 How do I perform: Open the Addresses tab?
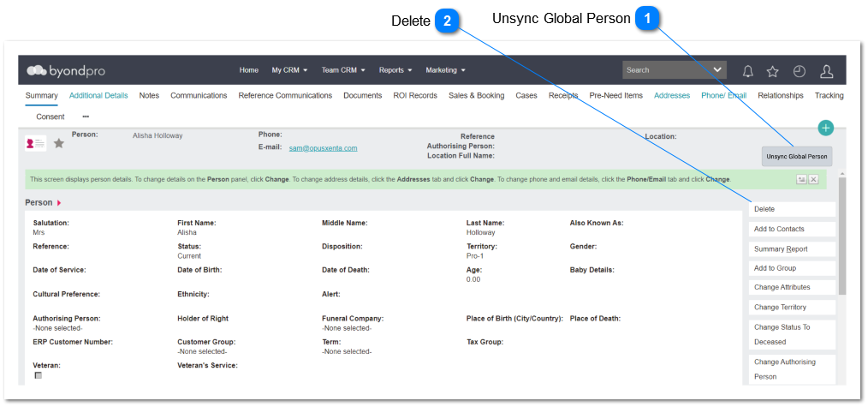(x=672, y=96)
